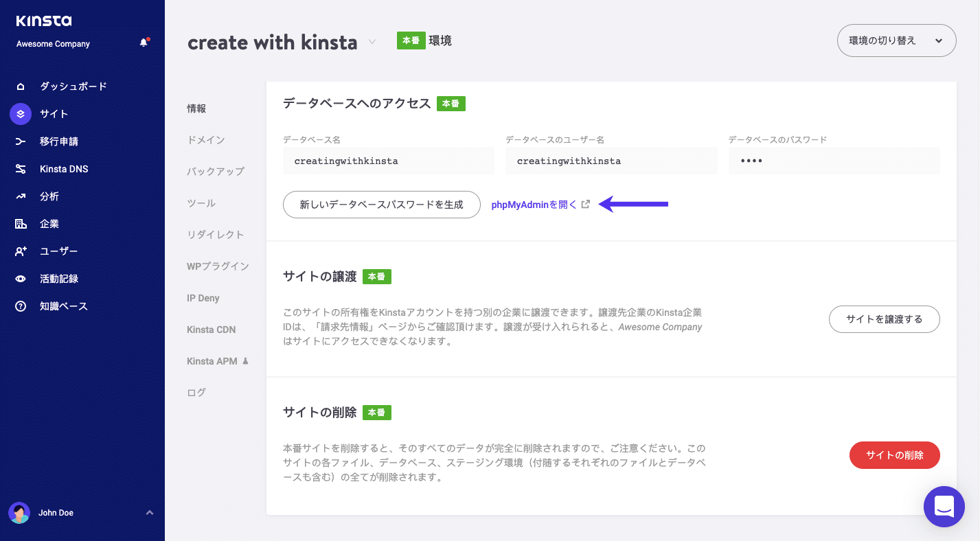Click the 企業 company icon

point(21,223)
